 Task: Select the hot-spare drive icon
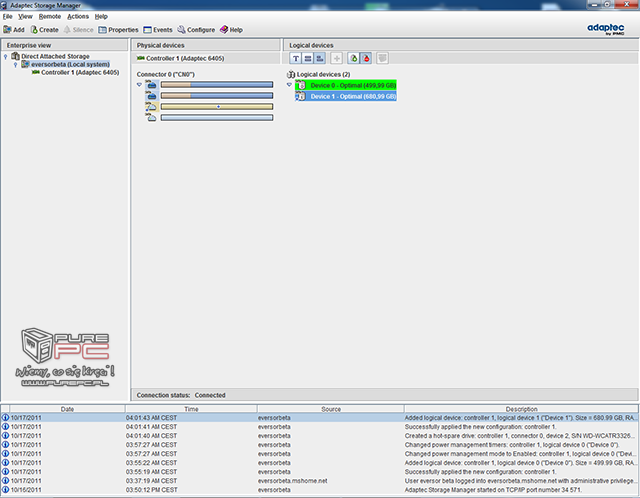coord(151,107)
